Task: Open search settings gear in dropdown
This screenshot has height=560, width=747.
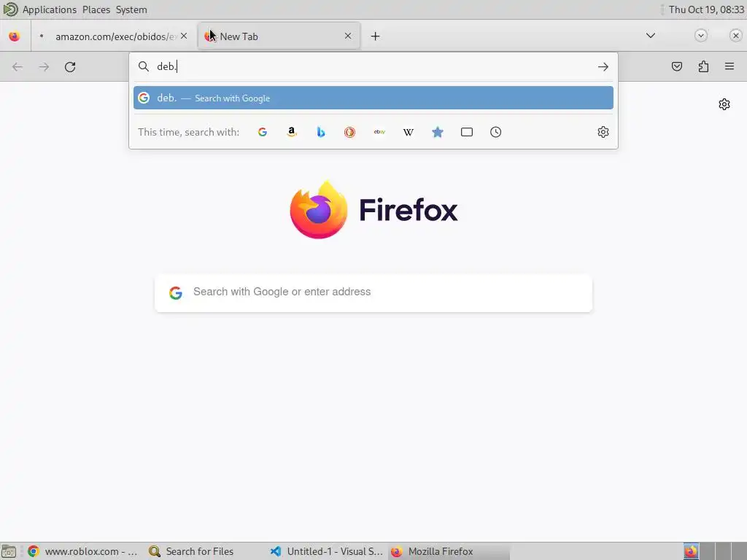Action: click(x=603, y=132)
